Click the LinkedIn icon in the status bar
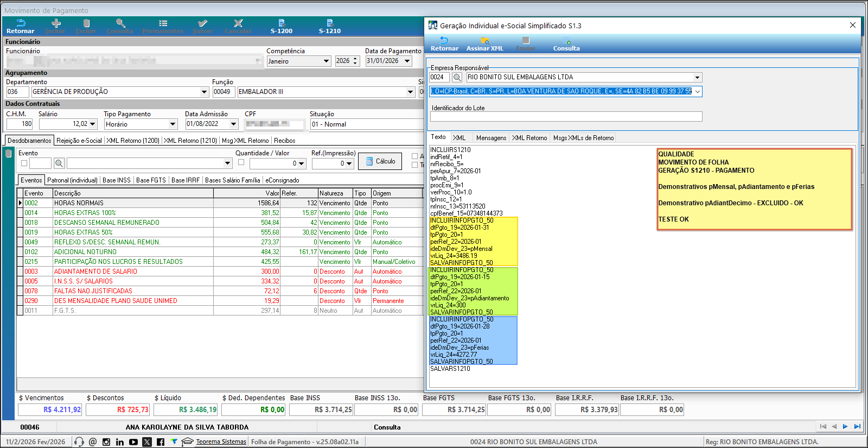This screenshot has height=448, width=868. [x=120, y=442]
